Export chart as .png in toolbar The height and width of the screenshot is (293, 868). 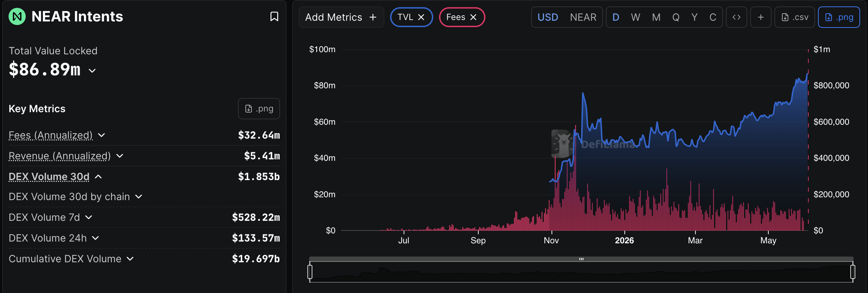(839, 17)
